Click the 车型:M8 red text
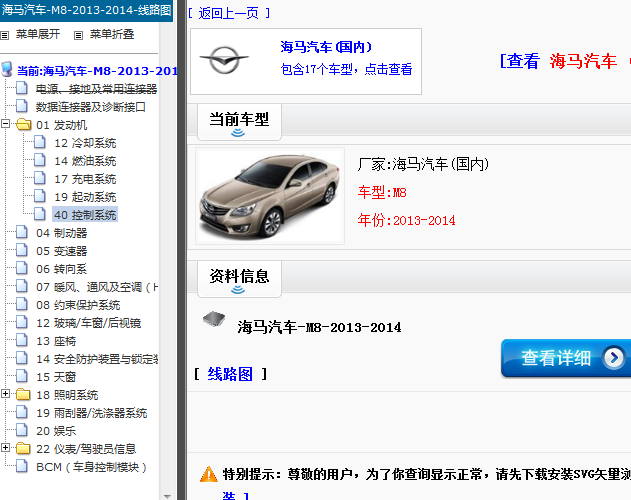The height and width of the screenshot is (500, 631). (x=382, y=192)
